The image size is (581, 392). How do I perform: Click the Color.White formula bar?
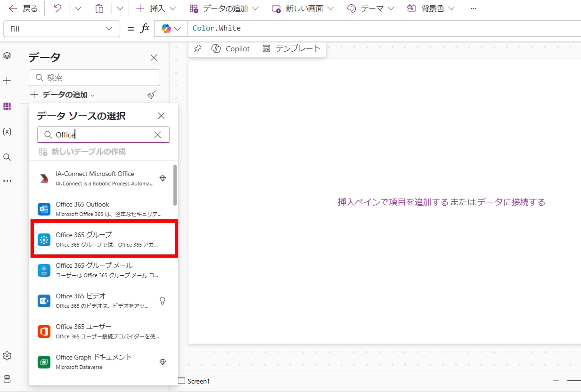click(384, 28)
